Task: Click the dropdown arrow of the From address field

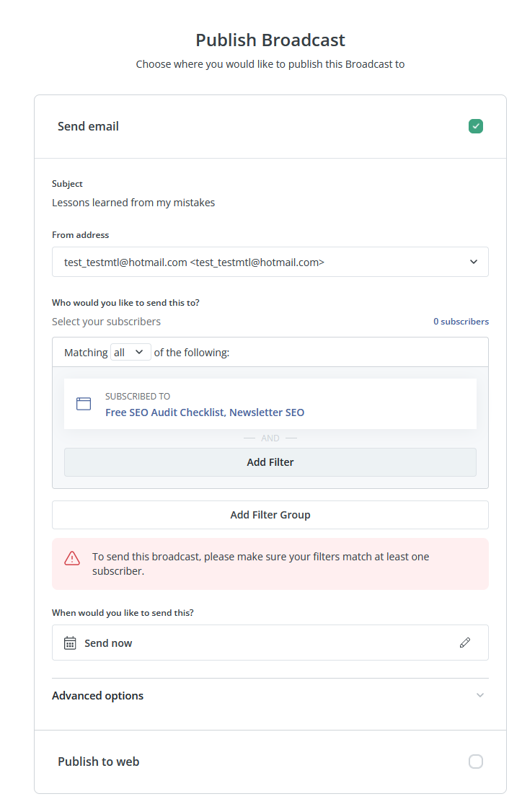Action: [474, 262]
